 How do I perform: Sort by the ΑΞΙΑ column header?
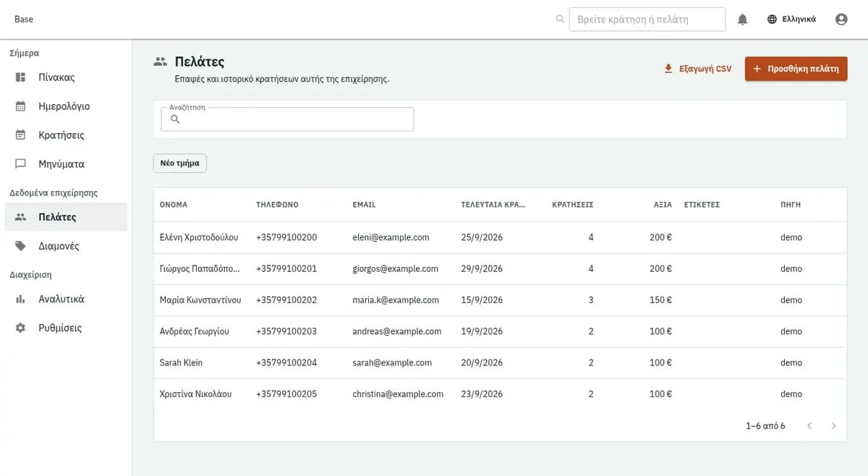(663, 205)
